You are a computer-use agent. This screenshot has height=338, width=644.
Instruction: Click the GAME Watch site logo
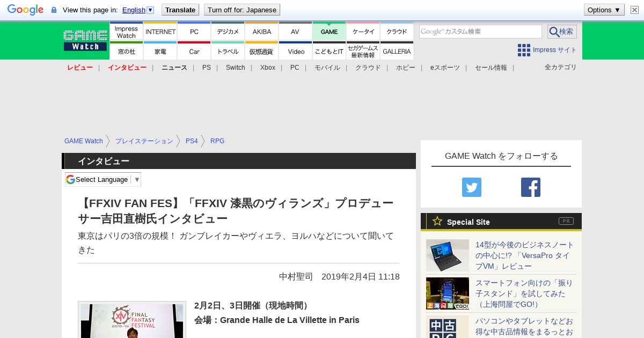pos(85,40)
